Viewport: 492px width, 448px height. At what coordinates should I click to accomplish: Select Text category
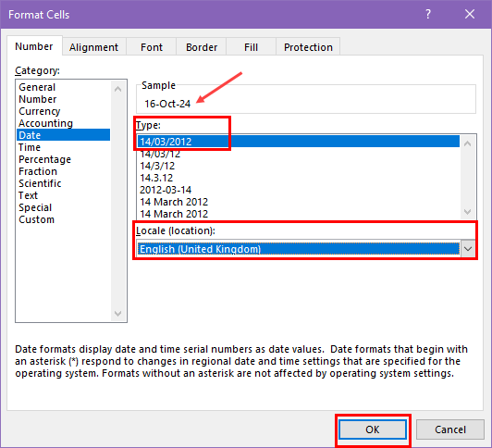click(x=64, y=195)
